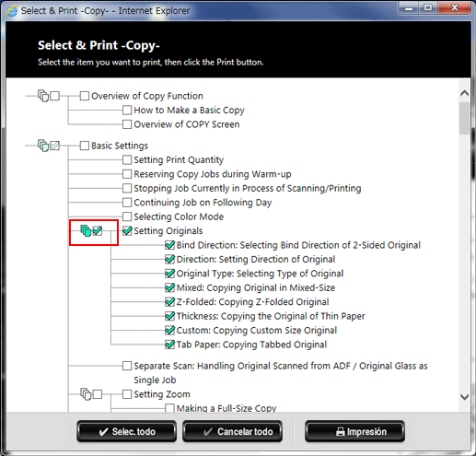The height and width of the screenshot is (456, 476).
Task: Click the vertical scrollbar thumb
Action: click(x=464, y=119)
